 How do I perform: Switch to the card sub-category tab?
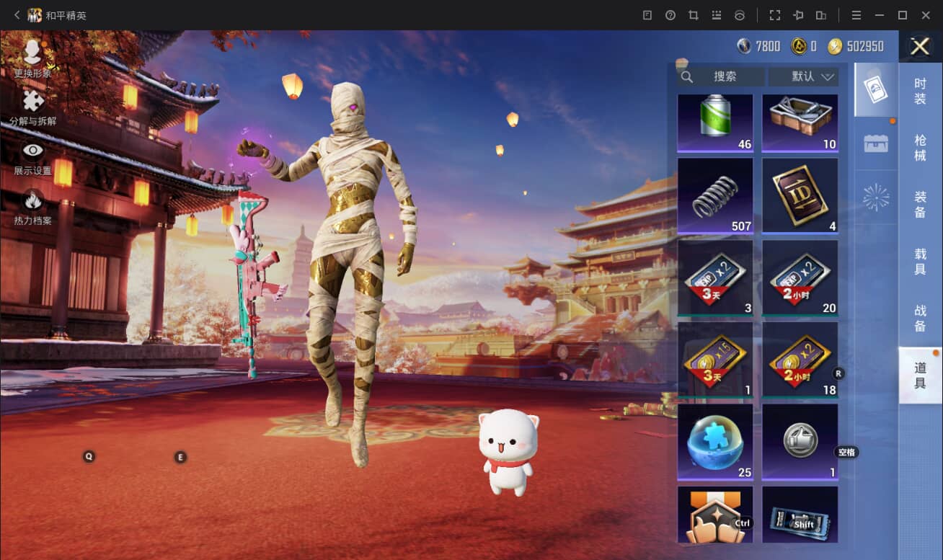(876, 89)
